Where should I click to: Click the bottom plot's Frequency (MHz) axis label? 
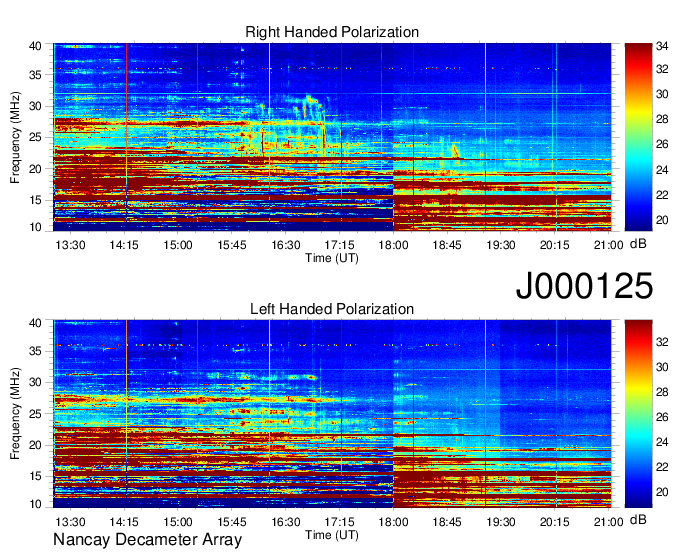[15, 414]
